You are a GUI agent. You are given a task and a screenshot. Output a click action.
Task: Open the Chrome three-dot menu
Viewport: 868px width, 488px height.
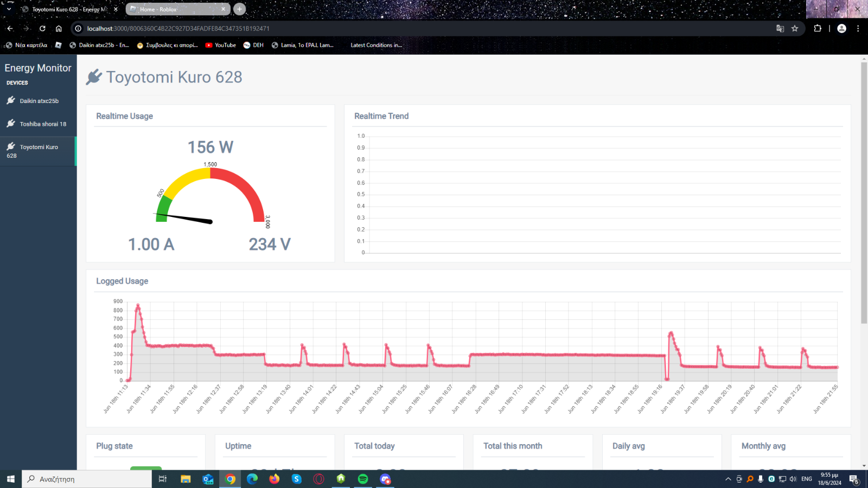tap(858, 28)
